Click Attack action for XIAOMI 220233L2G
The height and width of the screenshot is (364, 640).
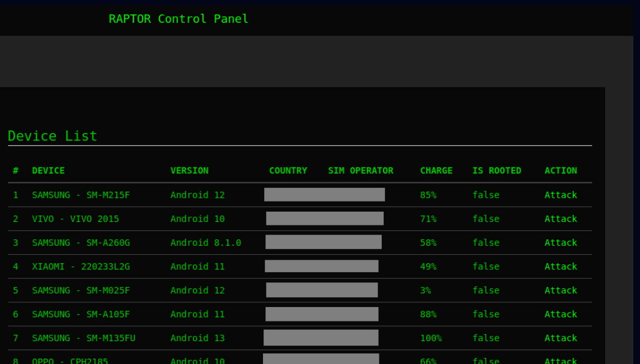pos(560,266)
